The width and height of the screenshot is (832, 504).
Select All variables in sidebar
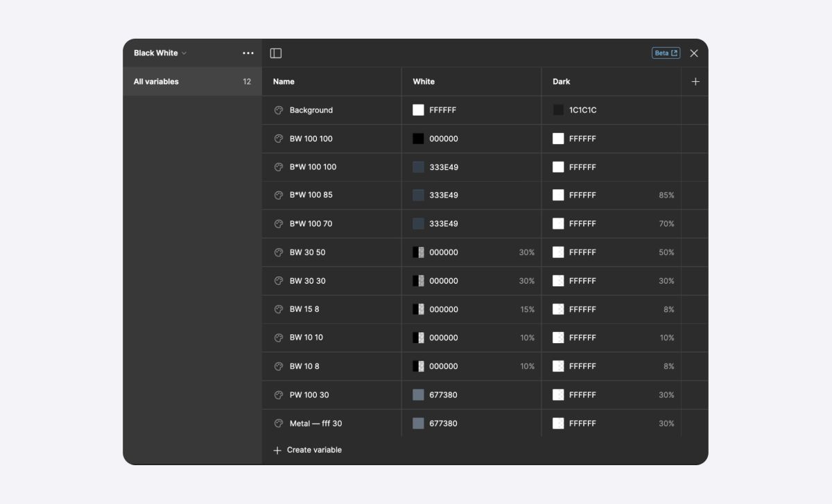[x=192, y=82]
